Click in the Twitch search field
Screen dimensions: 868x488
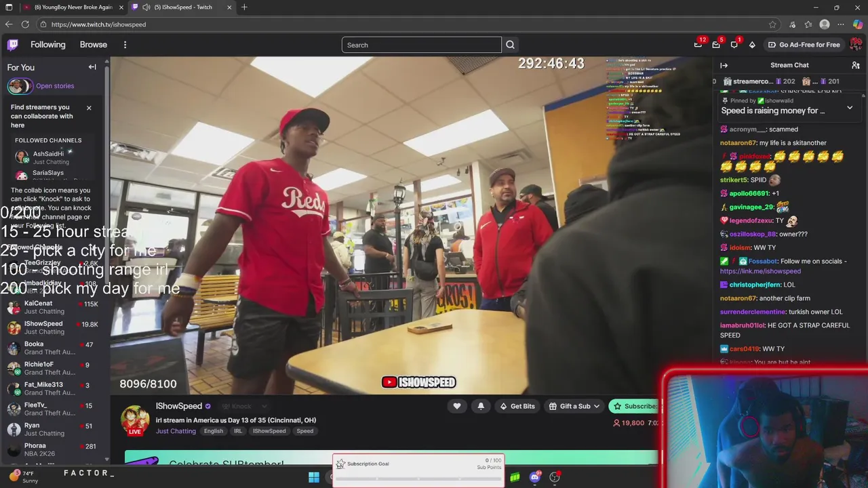click(421, 45)
